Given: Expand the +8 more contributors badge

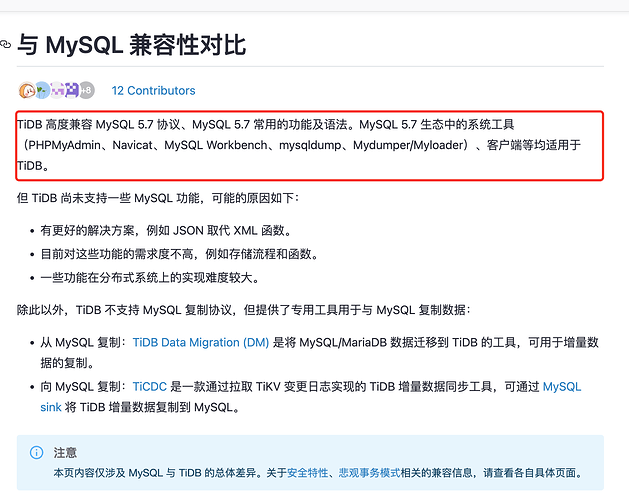Looking at the screenshot, I should click(87, 90).
